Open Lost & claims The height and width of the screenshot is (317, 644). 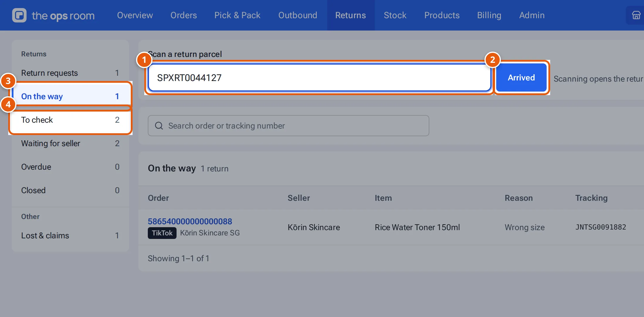[x=70, y=235]
